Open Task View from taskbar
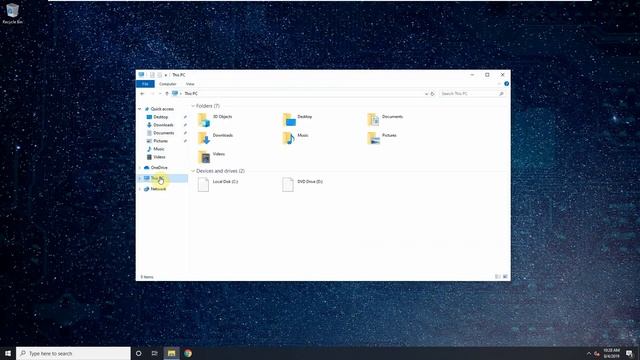 click(x=155, y=353)
